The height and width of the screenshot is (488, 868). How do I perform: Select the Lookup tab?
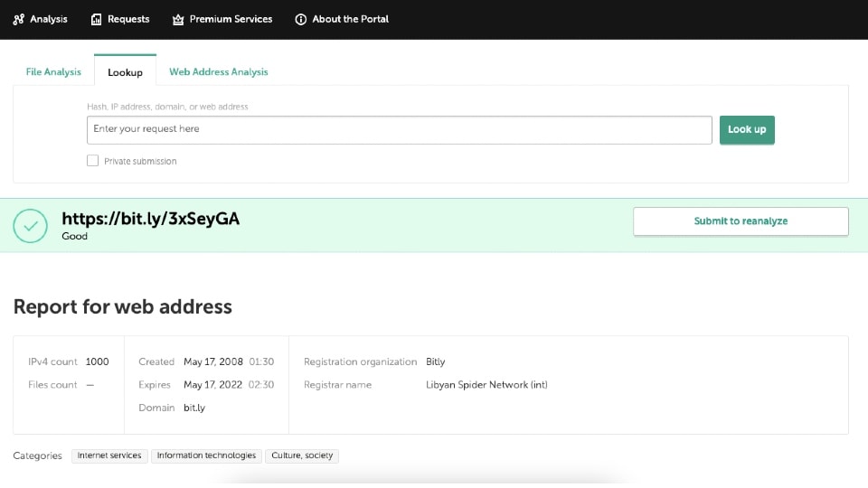tap(125, 72)
